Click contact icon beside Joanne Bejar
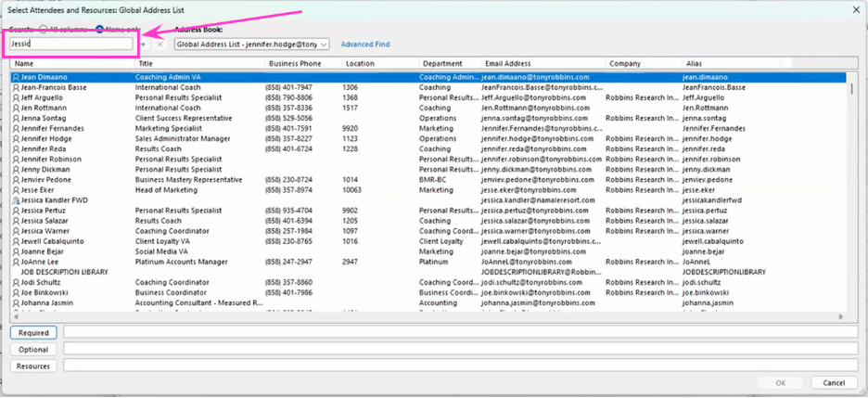This screenshot has height=398, width=868. point(16,251)
